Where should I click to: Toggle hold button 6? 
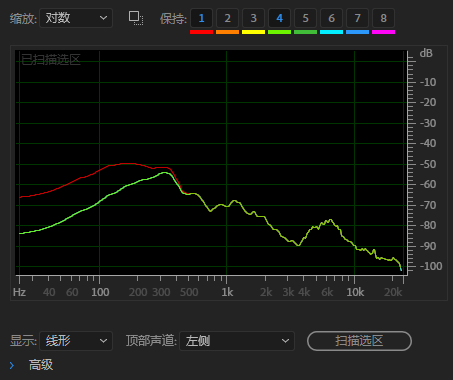[331, 18]
